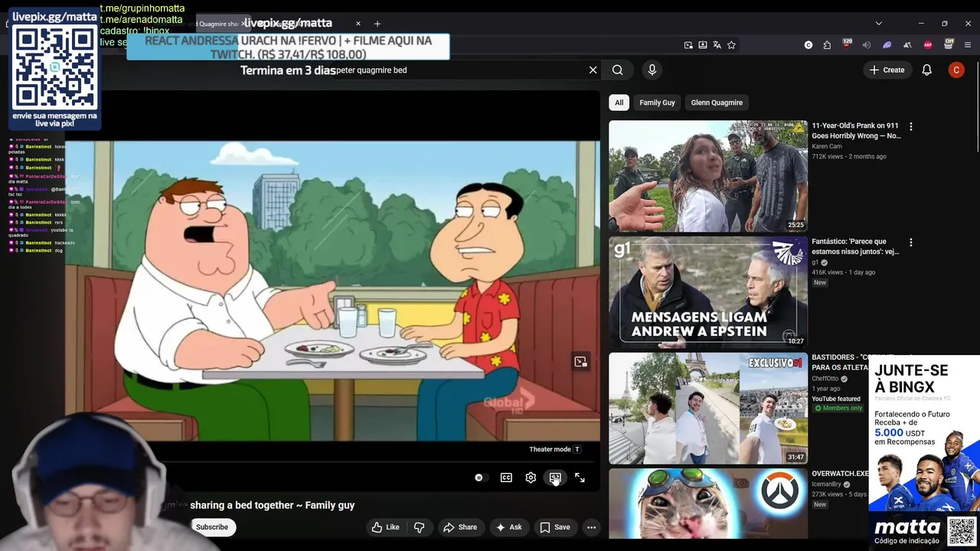
Task: Click the 'sharing a bed together ~ Family guy' title
Action: (273, 505)
